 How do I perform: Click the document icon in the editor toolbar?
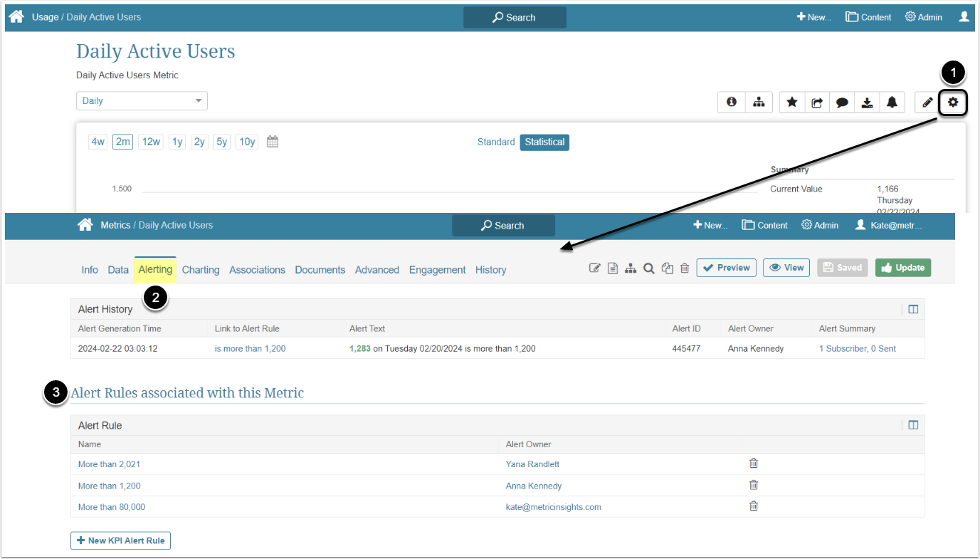click(x=613, y=268)
